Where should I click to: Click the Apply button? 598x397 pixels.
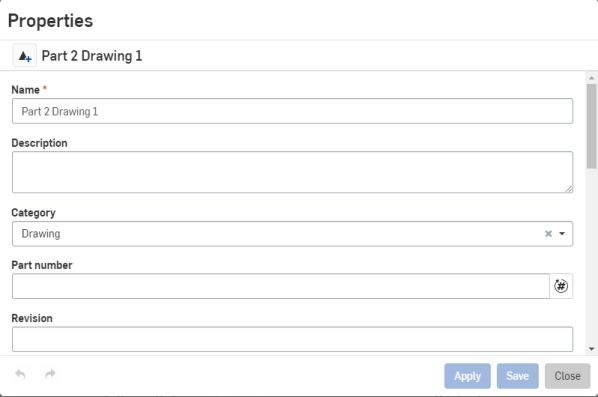(467, 376)
